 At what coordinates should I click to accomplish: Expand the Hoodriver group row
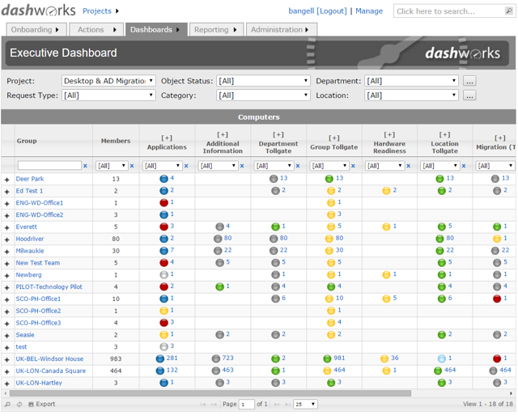pyautogui.click(x=7, y=240)
